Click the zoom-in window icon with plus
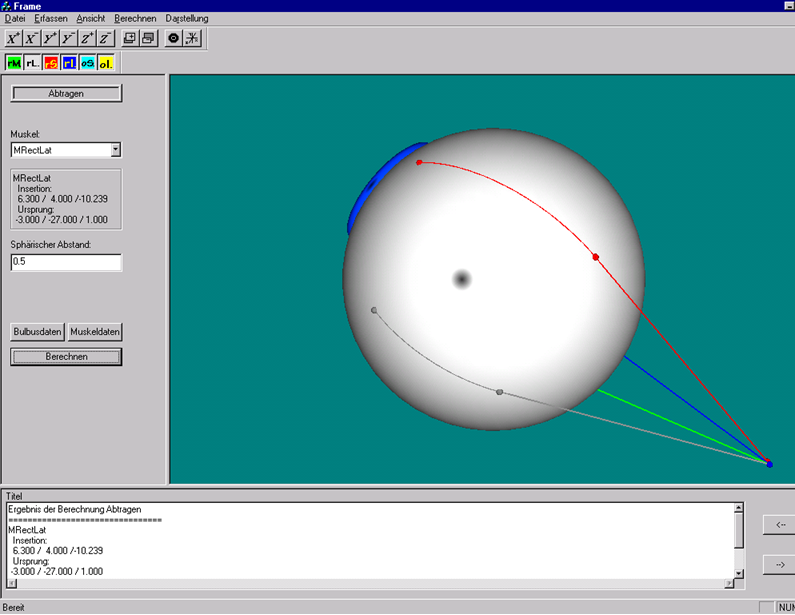This screenshot has height=615, width=795. (x=130, y=38)
